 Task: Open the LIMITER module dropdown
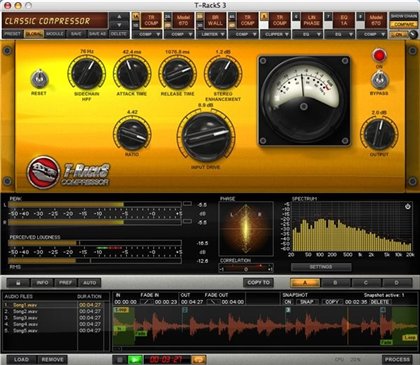click(x=212, y=34)
